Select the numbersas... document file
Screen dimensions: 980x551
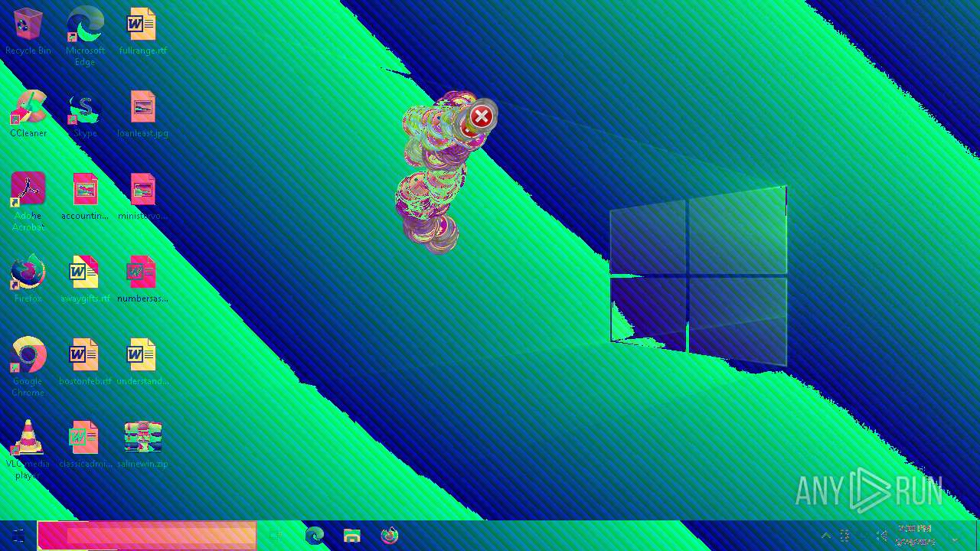(142, 279)
